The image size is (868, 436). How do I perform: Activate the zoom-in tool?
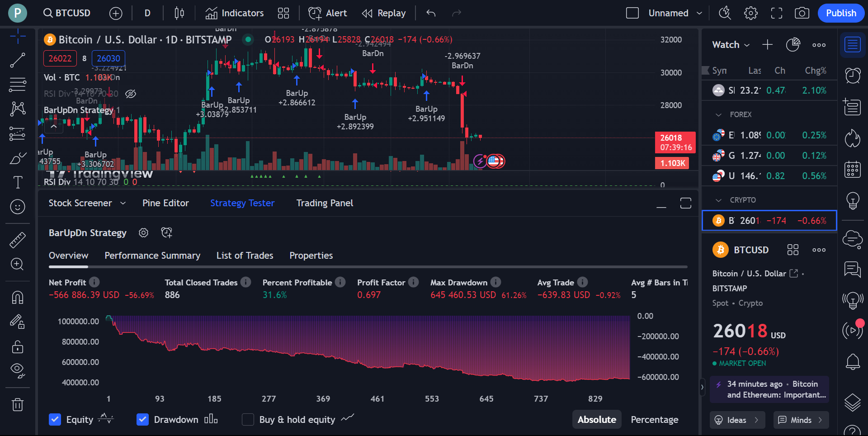coord(18,264)
